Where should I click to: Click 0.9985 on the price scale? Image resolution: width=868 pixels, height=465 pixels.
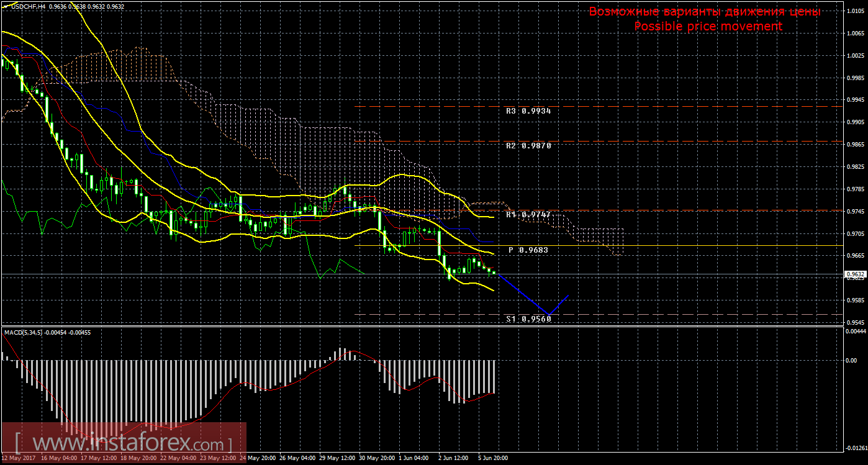click(x=854, y=78)
